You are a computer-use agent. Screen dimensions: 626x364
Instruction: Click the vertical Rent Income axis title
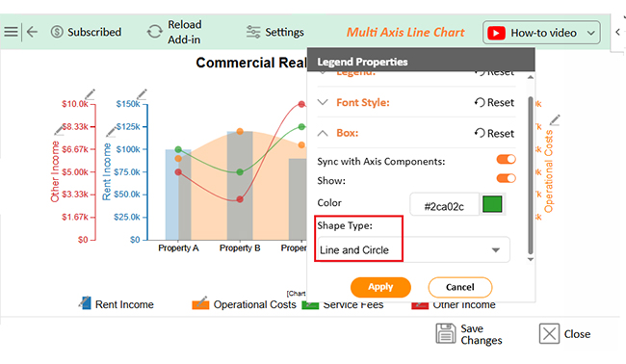coord(107,171)
